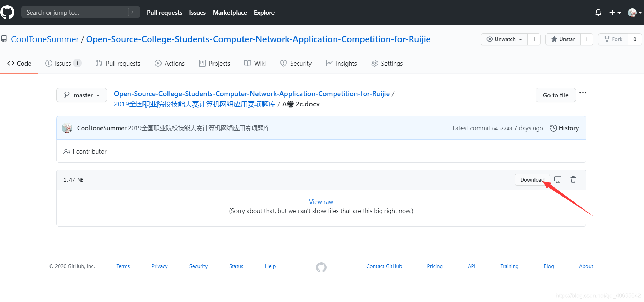The width and height of the screenshot is (644, 302).
Task: Open Privacy footer link
Action: 159,266
